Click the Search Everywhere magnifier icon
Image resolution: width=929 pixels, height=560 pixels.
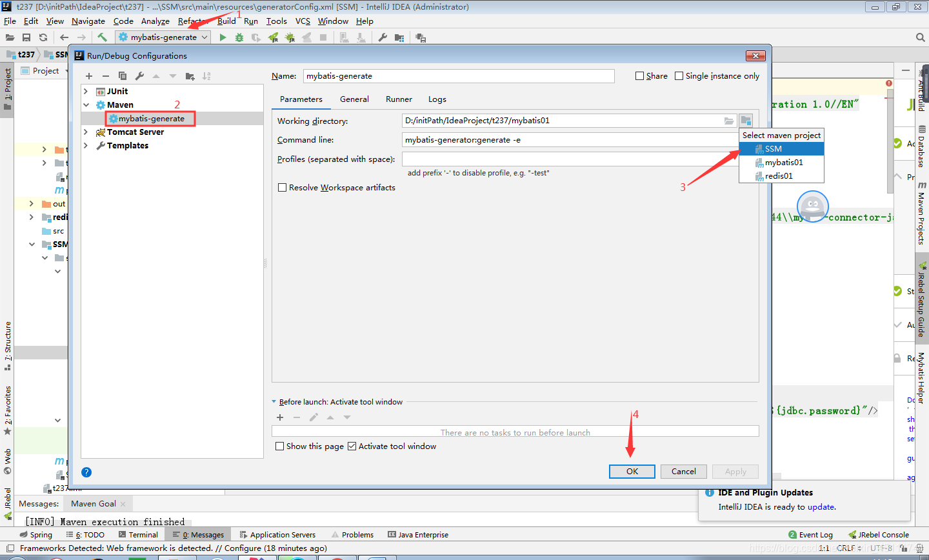(921, 37)
